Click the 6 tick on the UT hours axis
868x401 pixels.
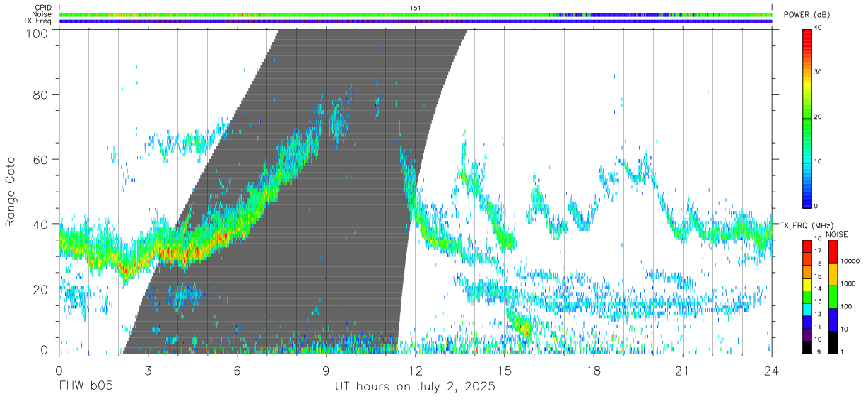(237, 369)
